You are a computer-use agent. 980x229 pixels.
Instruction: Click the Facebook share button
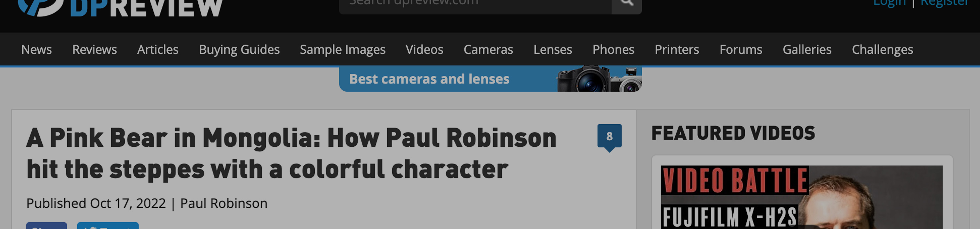click(x=46, y=225)
